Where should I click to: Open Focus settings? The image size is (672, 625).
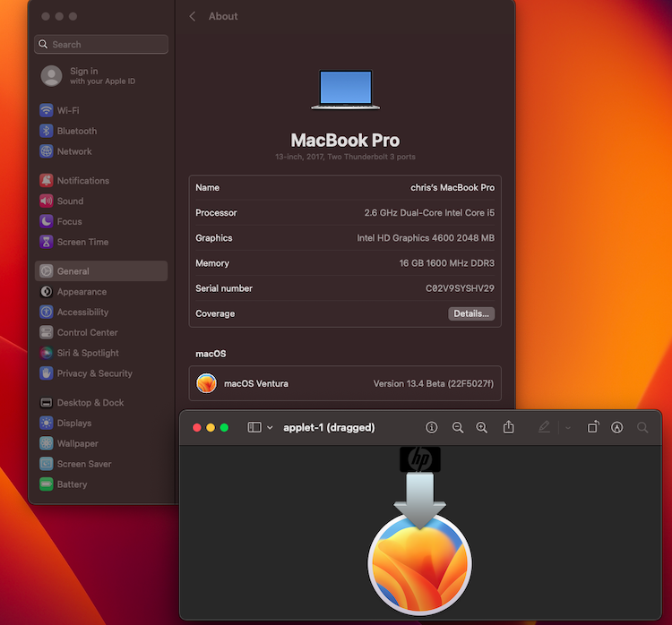pyautogui.click(x=101, y=221)
